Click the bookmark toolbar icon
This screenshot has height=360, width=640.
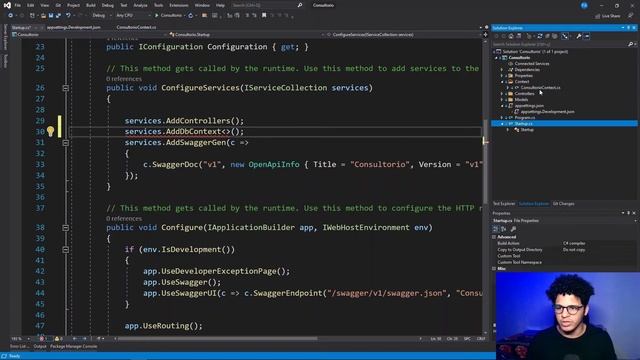tap(264, 16)
